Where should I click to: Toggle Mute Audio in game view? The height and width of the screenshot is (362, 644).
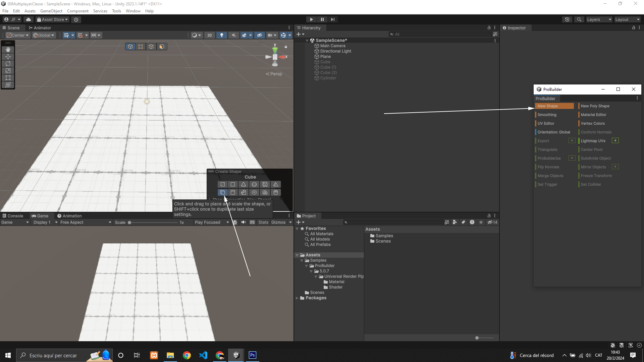pos(244,222)
